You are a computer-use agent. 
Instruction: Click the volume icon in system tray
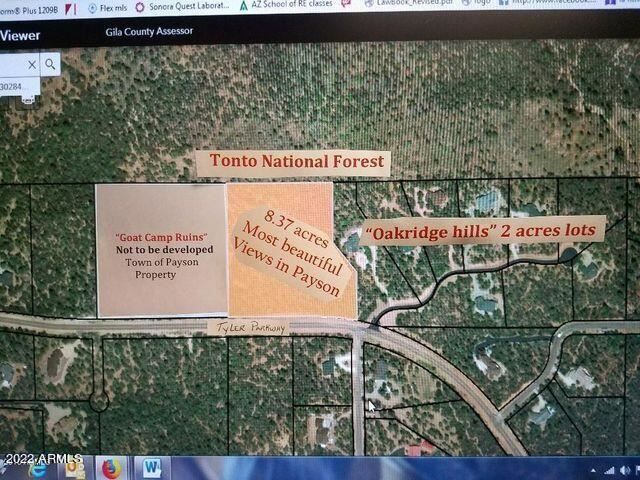click(624, 471)
